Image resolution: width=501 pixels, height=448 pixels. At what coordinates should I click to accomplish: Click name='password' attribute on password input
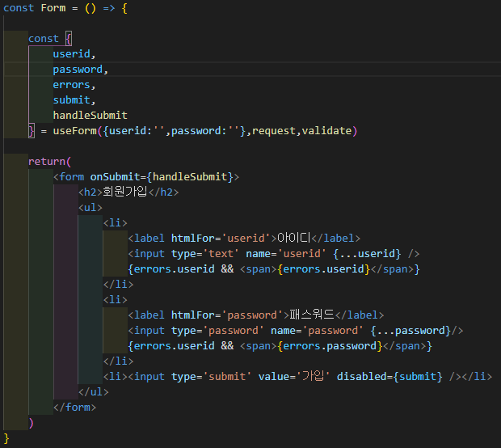(317, 330)
